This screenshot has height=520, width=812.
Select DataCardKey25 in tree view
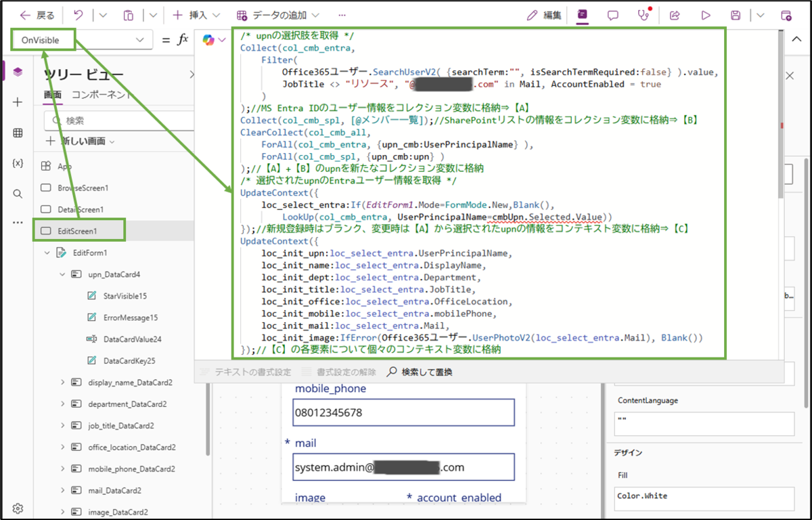[x=129, y=361]
